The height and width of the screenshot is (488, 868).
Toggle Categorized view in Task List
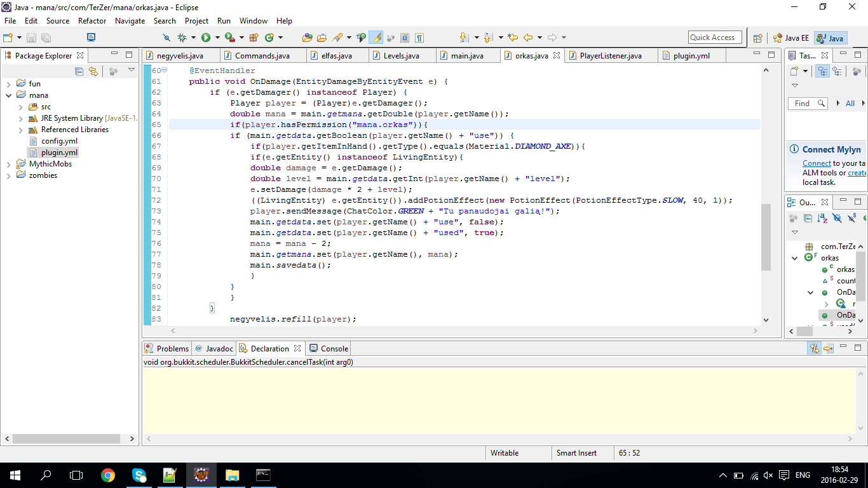pyautogui.click(x=823, y=71)
